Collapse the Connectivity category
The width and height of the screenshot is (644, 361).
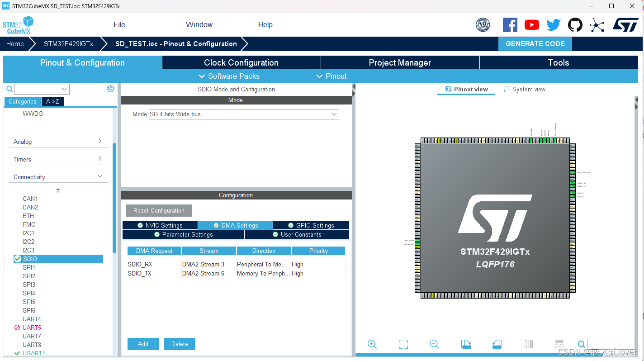[x=58, y=177]
